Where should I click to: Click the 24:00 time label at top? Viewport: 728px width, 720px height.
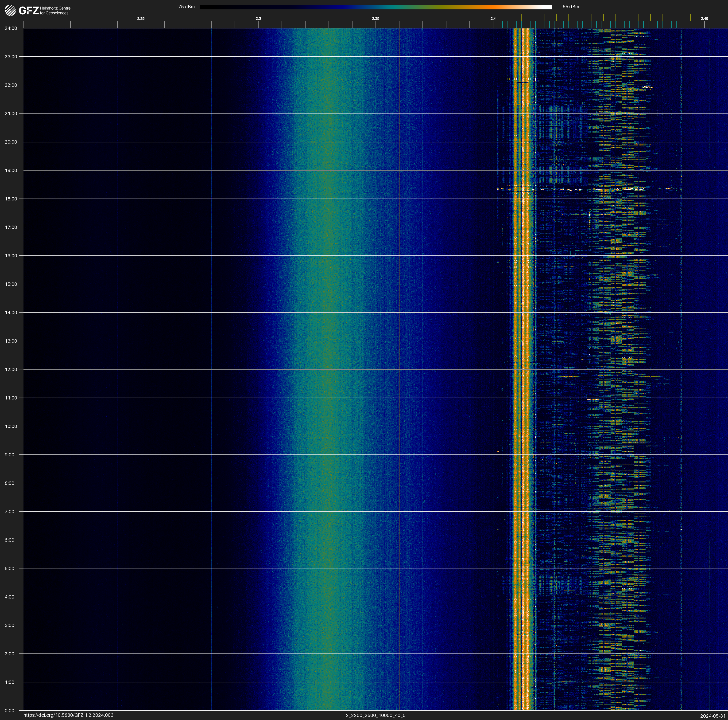11,28
